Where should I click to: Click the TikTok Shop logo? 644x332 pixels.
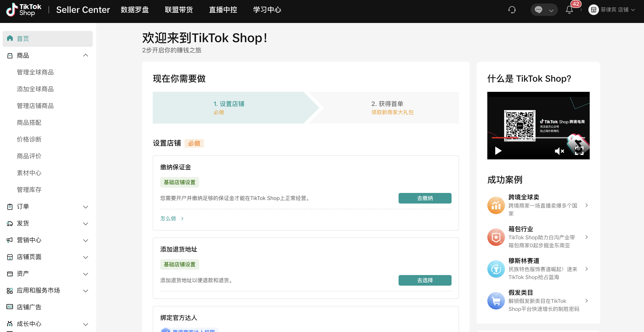coord(23,10)
